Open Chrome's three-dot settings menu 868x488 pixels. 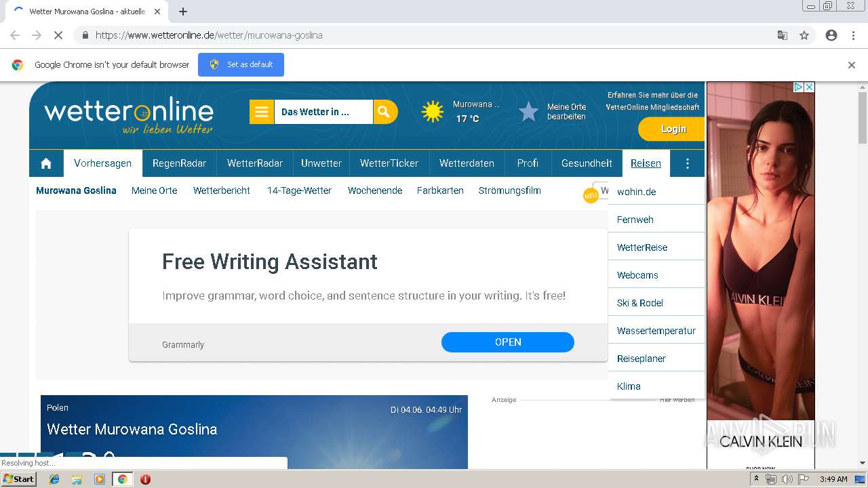[x=853, y=35]
